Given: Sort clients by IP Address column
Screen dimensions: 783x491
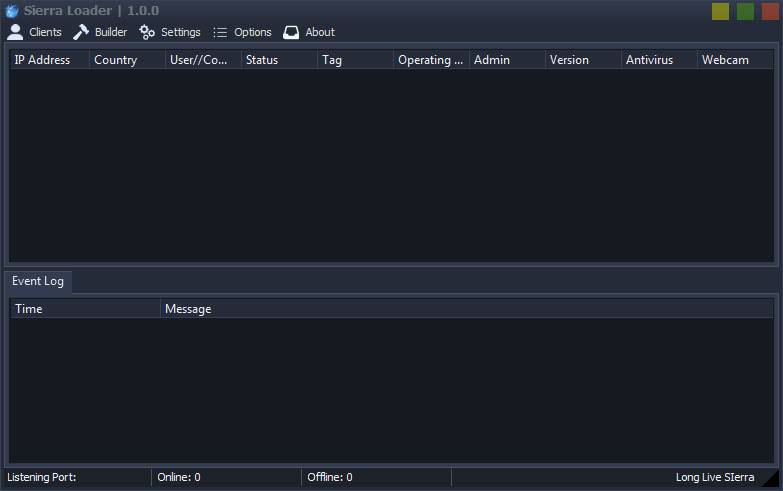Looking at the screenshot, I should [49, 60].
